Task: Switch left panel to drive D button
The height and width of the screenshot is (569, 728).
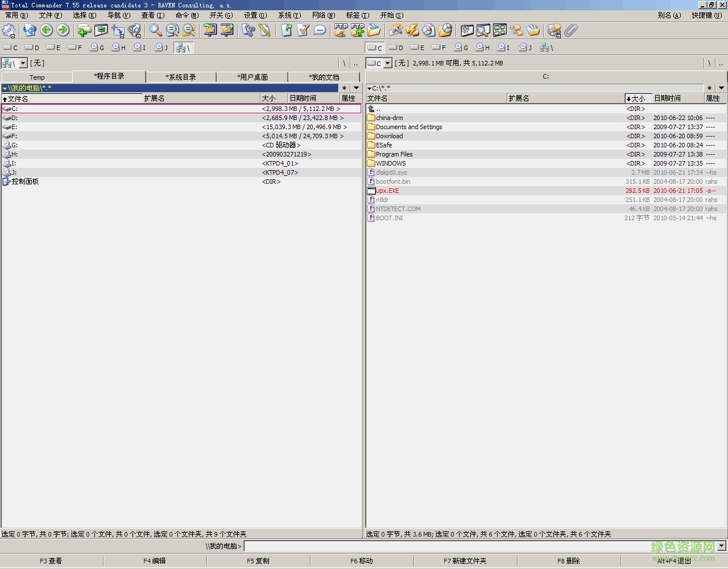Action: pos(32,48)
